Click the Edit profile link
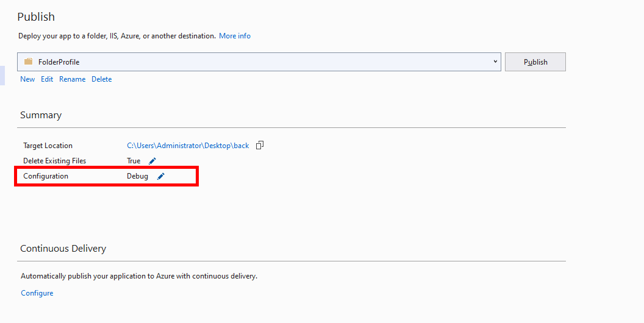Image resolution: width=644 pixels, height=323 pixels. (x=47, y=79)
